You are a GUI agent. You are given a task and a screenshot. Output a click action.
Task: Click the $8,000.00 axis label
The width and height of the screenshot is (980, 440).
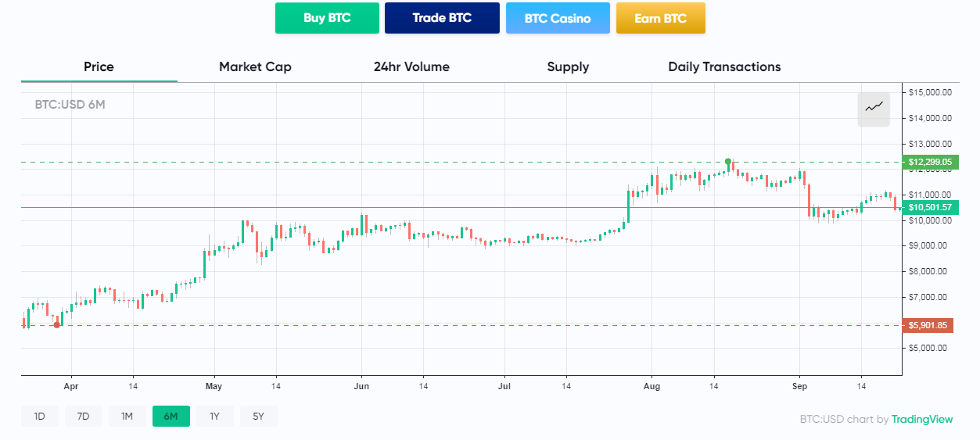click(930, 271)
